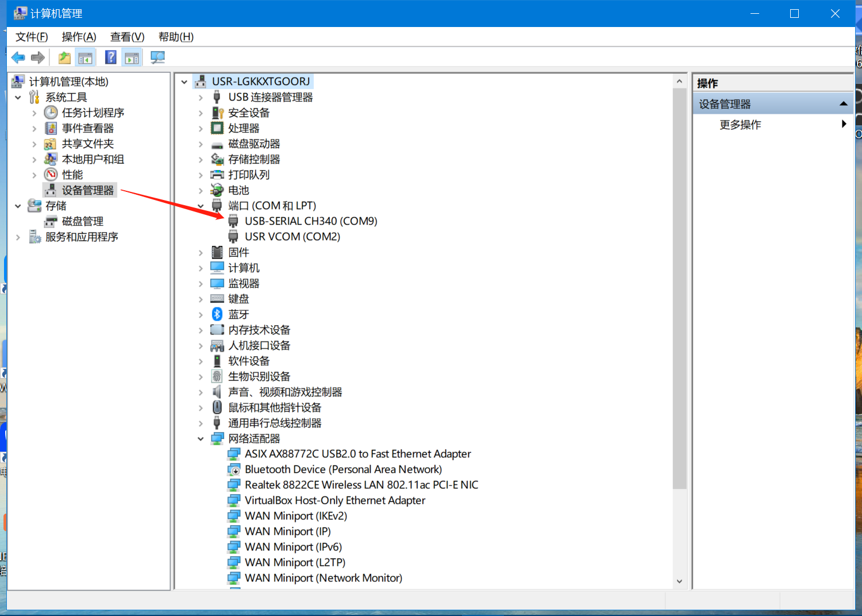This screenshot has width=862, height=616.
Task: Expand 服务和应用程序 in the left tree
Action: point(18,237)
